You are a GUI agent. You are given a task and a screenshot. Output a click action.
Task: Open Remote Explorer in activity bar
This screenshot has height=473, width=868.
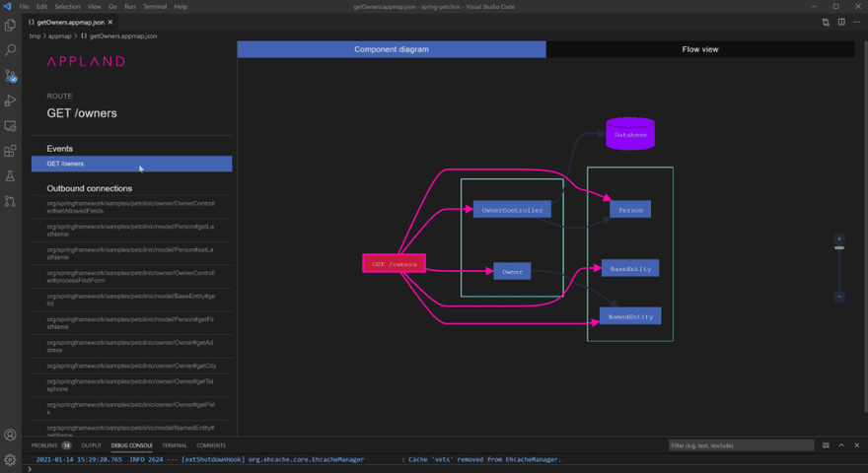[10, 126]
